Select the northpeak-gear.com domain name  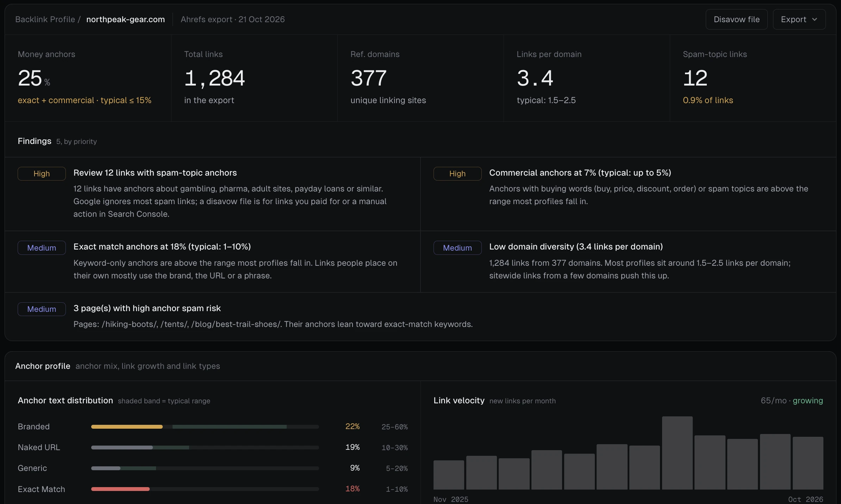click(x=125, y=19)
